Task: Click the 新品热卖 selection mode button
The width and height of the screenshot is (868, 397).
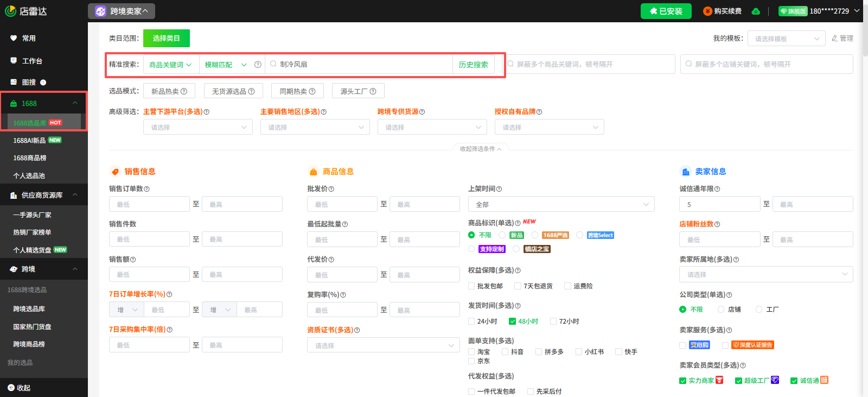Action: pos(169,91)
